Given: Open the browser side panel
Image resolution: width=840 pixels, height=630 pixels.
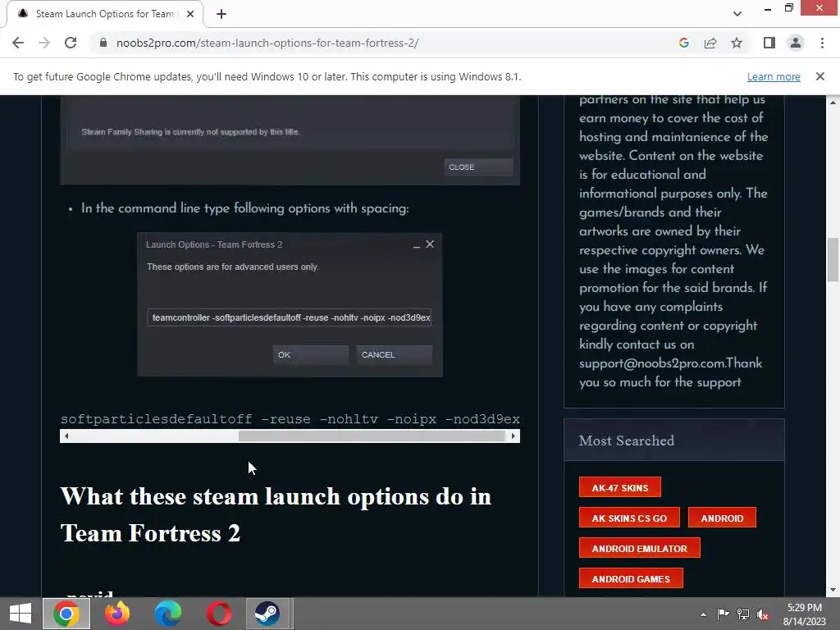Looking at the screenshot, I should [x=769, y=43].
